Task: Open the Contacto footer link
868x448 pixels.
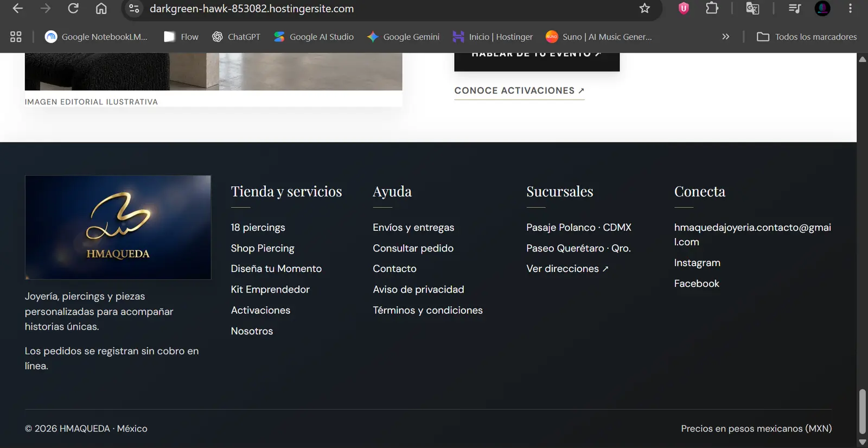Action: point(394,269)
